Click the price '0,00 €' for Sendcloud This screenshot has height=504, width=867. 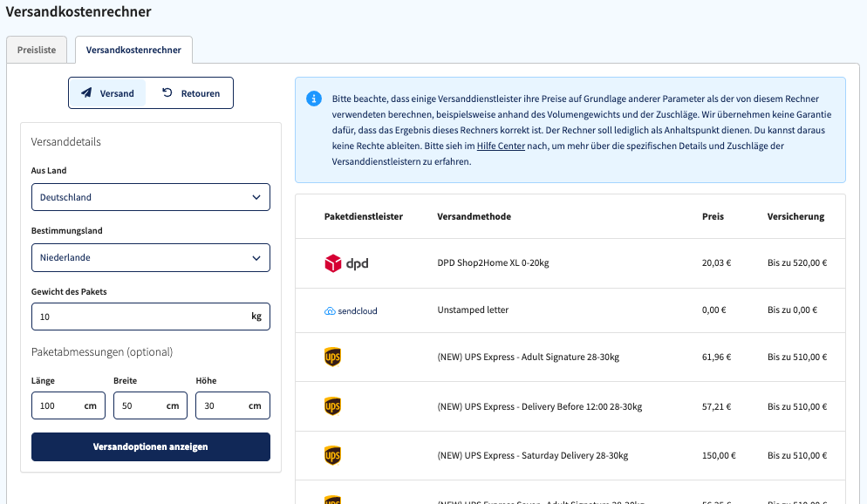(714, 310)
